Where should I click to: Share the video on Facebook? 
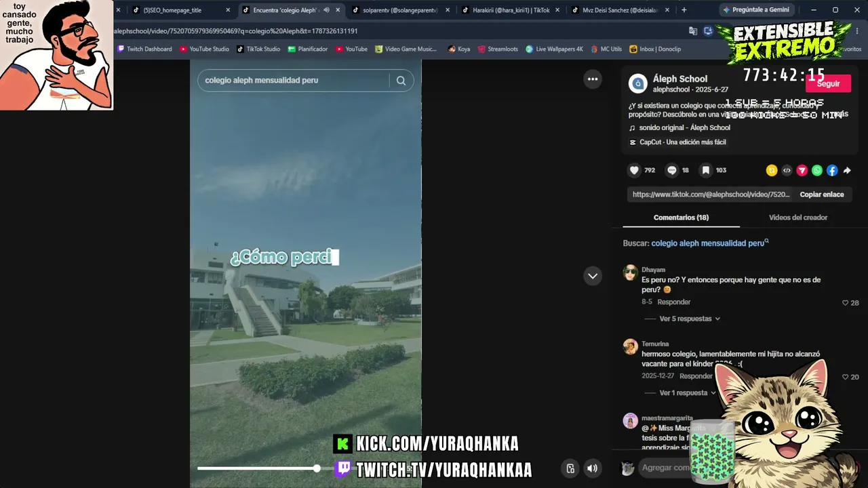(x=832, y=171)
